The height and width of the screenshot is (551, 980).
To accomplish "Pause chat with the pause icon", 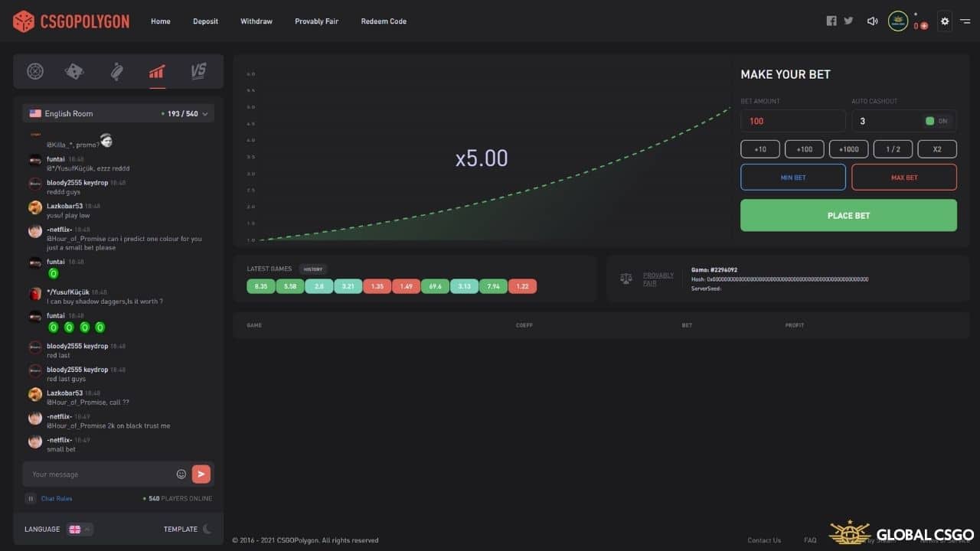I will 31,498.
